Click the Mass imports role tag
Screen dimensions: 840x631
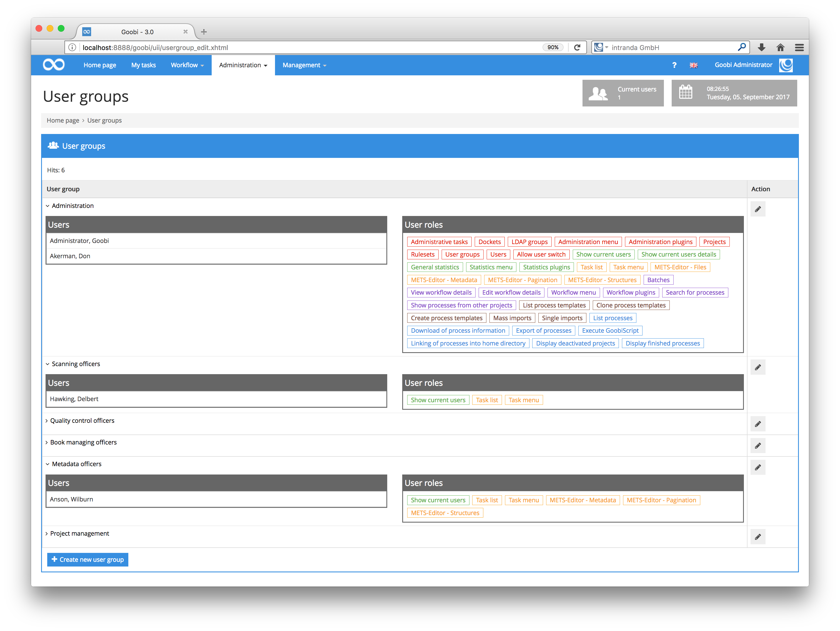(x=512, y=318)
